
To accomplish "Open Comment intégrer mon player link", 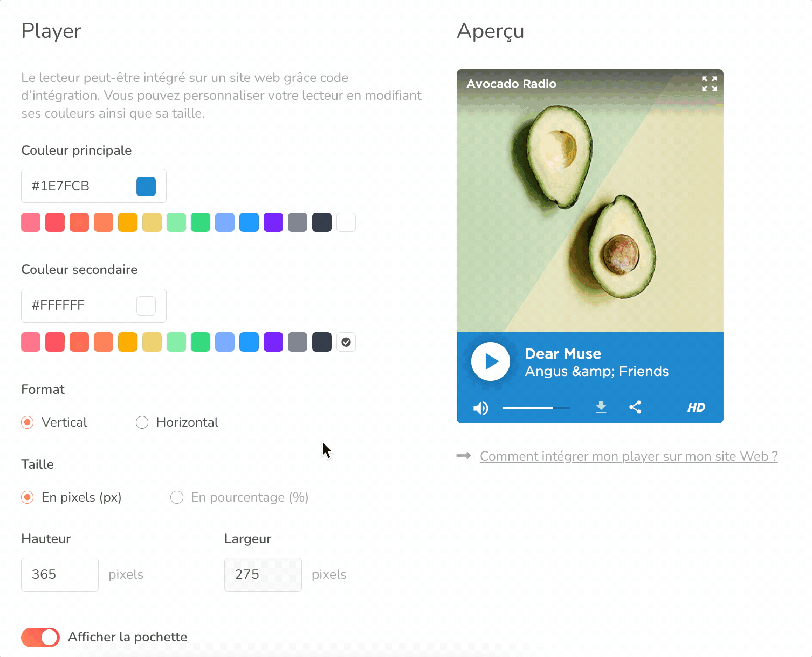I will [629, 456].
